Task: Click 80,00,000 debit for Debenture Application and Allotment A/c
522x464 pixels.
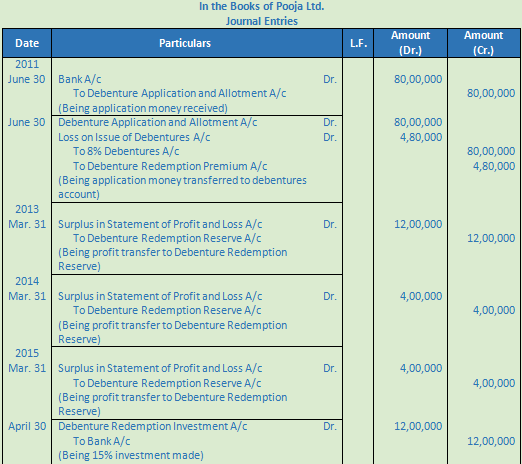Action: click(x=418, y=122)
